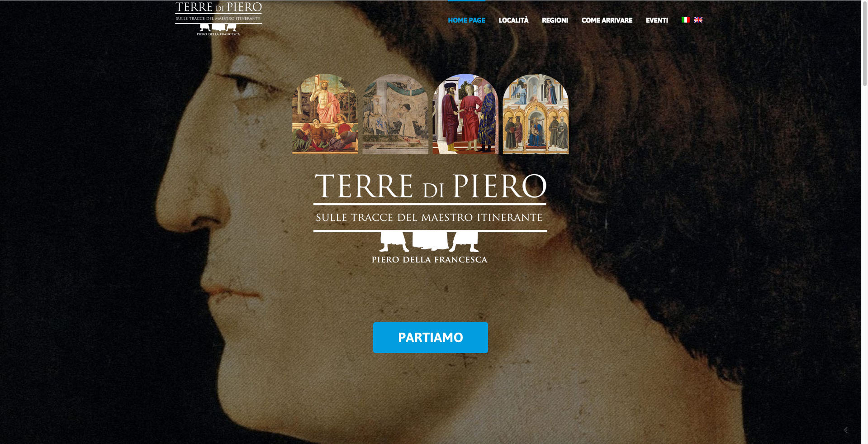This screenshot has width=868, height=444.
Task: Click the large TERRE DI PIERO title
Action: (x=430, y=186)
